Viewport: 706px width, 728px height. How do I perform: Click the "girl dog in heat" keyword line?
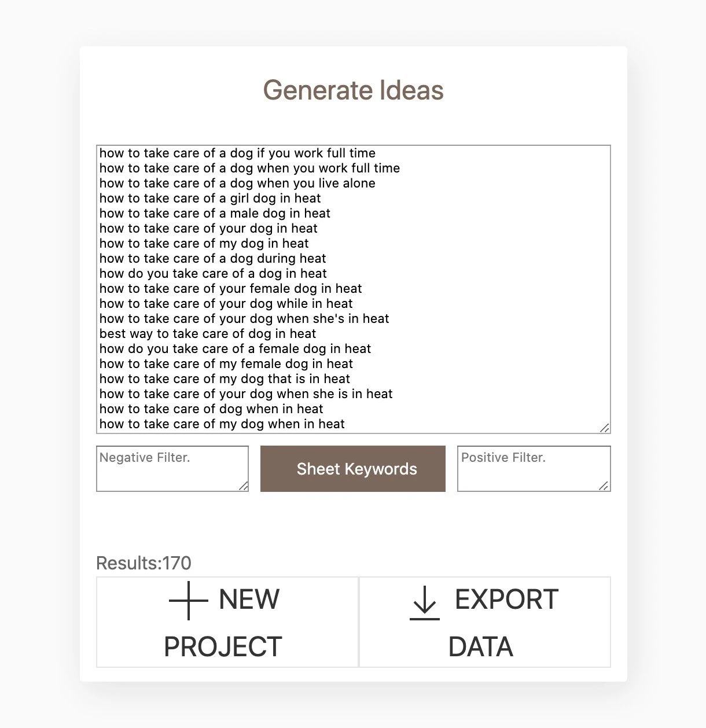tap(210, 198)
